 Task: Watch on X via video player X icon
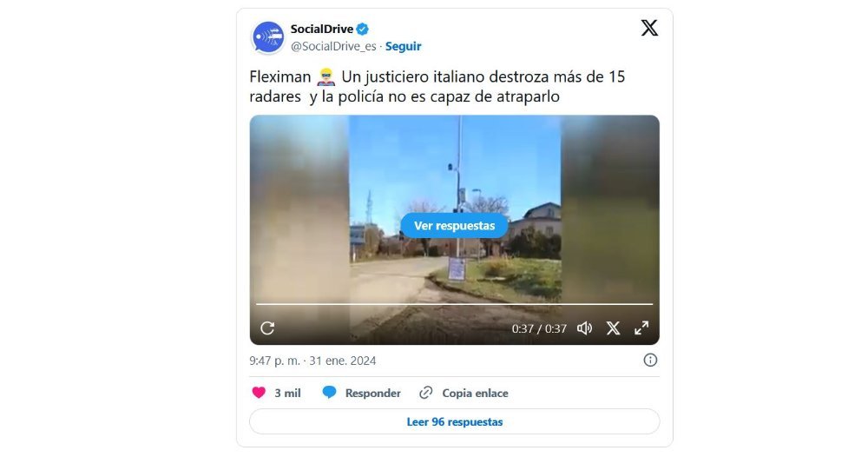(613, 328)
